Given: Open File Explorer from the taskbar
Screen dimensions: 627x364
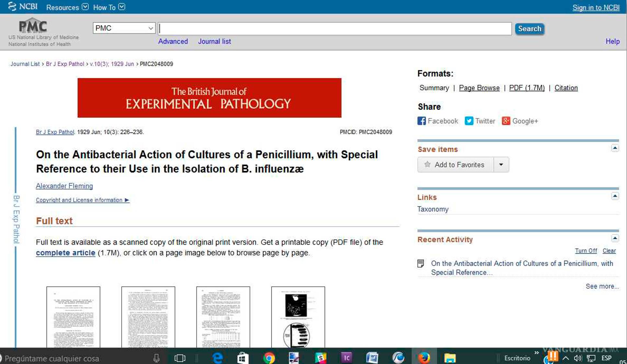Looking at the screenshot, I should pyautogui.click(x=450, y=358).
